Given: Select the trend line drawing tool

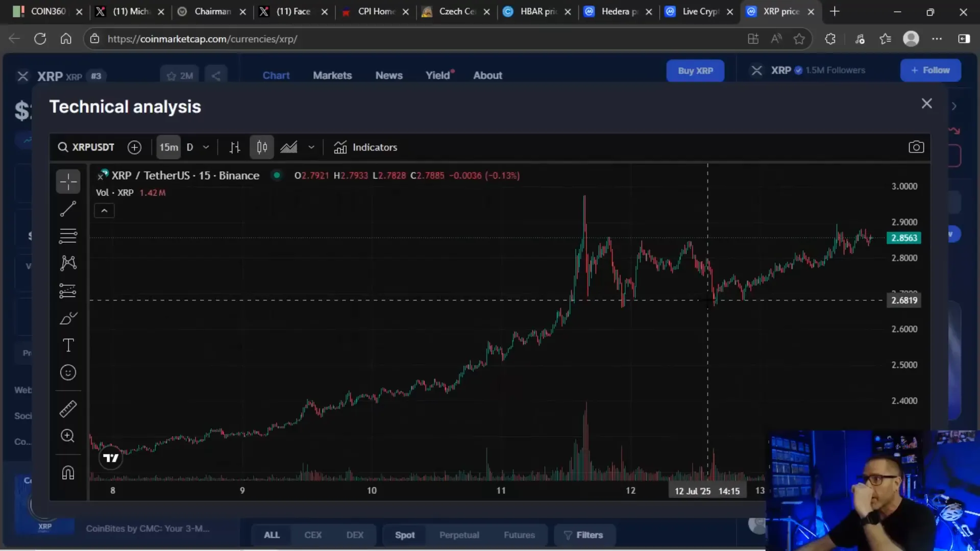Looking at the screenshot, I should [68, 209].
